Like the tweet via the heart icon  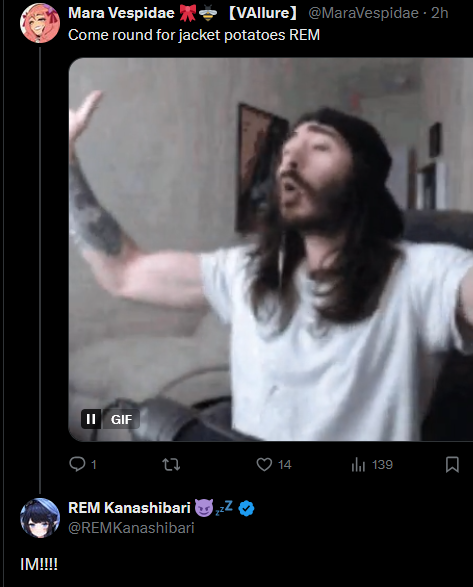(264, 465)
